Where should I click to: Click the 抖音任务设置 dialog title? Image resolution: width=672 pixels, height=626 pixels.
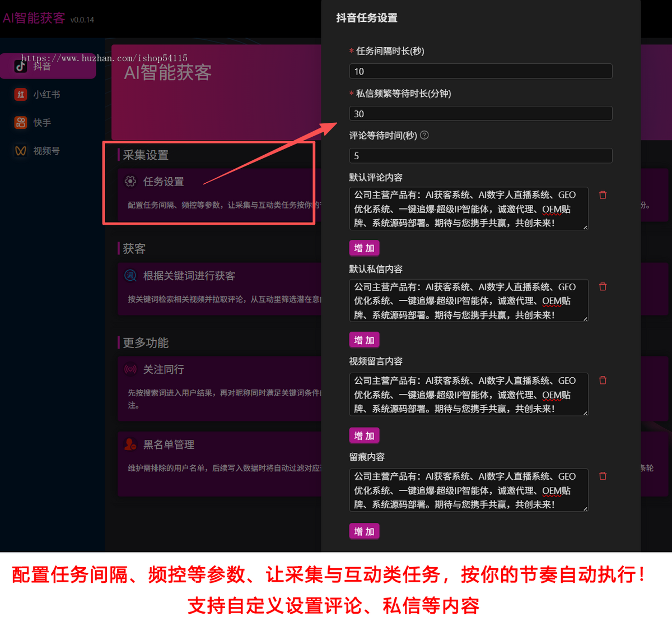(x=367, y=18)
